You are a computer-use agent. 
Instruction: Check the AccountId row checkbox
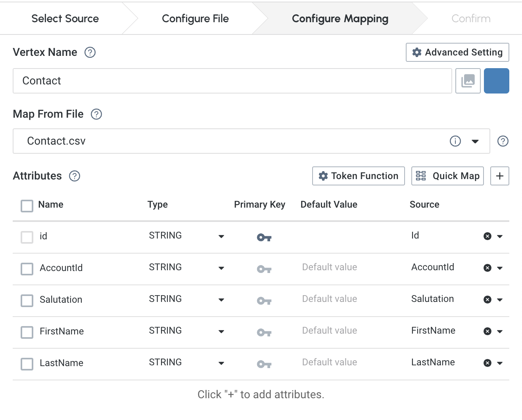click(27, 269)
